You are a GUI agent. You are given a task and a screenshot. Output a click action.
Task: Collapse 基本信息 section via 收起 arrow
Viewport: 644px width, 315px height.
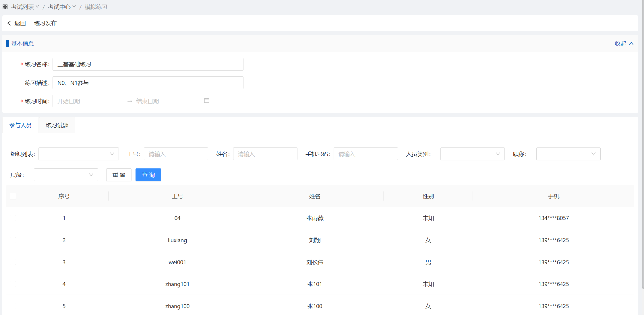(631, 44)
